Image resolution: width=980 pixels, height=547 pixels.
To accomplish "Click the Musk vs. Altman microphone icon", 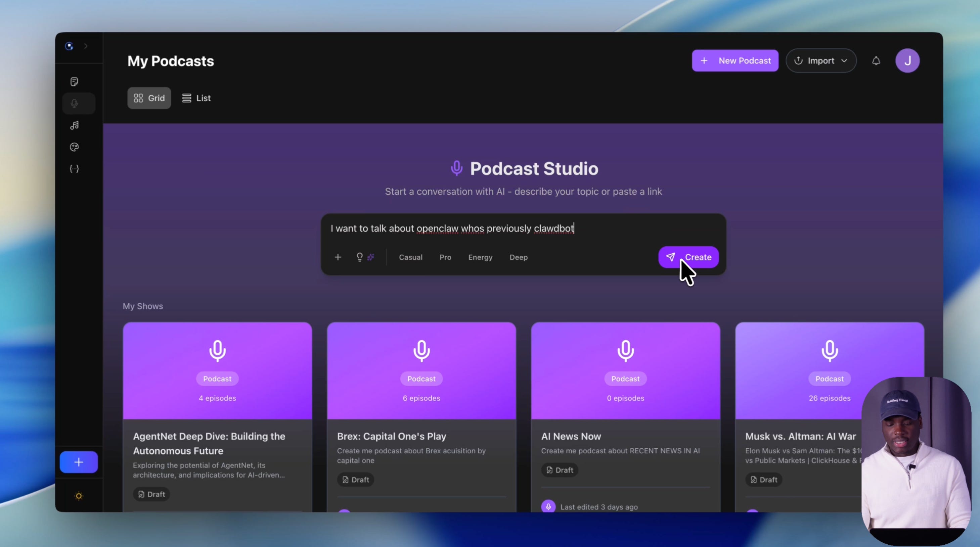I will point(830,350).
